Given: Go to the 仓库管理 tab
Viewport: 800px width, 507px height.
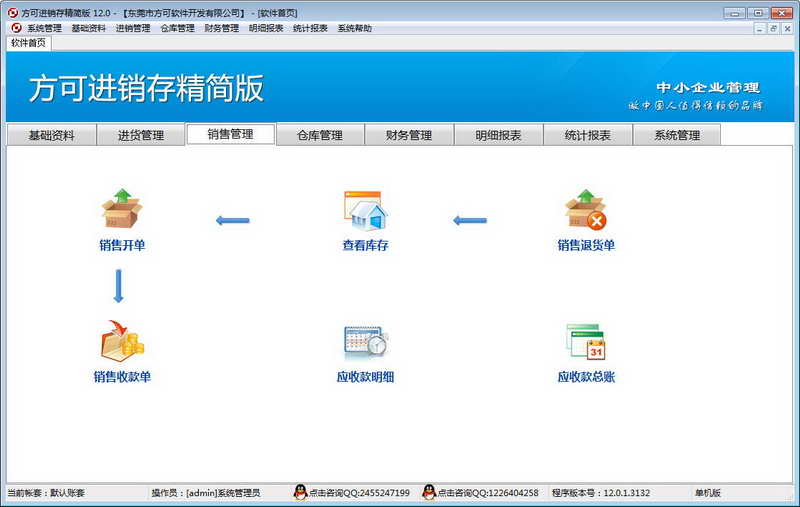Looking at the screenshot, I should (x=320, y=136).
